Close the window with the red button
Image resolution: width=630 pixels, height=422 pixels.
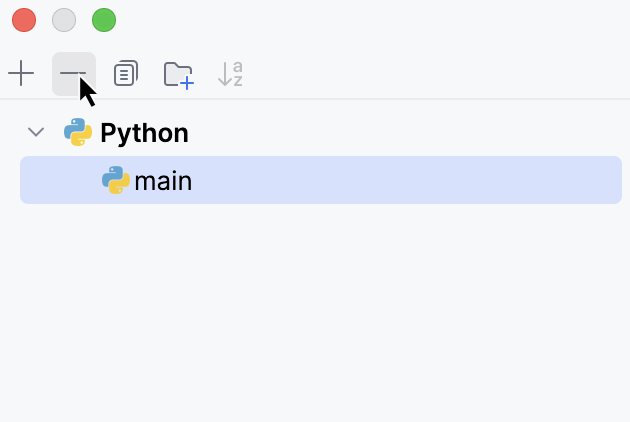pos(24,20)
